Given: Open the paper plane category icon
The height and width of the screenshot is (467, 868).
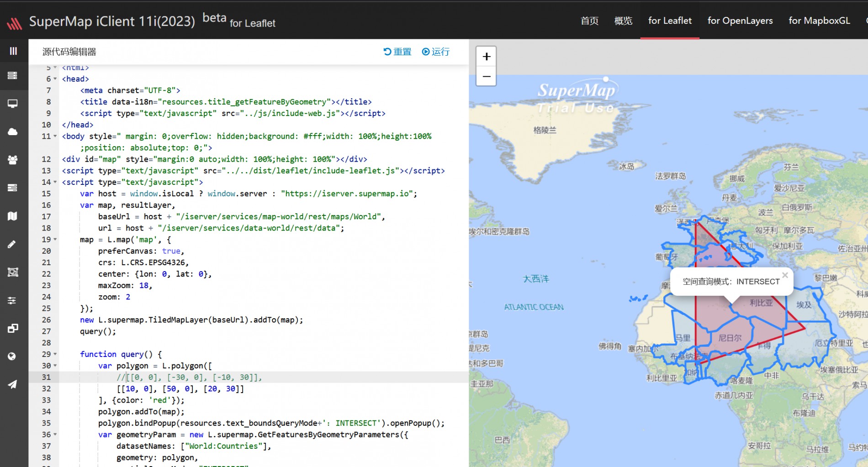Looking at the screenshot, I should coord(13,384).
